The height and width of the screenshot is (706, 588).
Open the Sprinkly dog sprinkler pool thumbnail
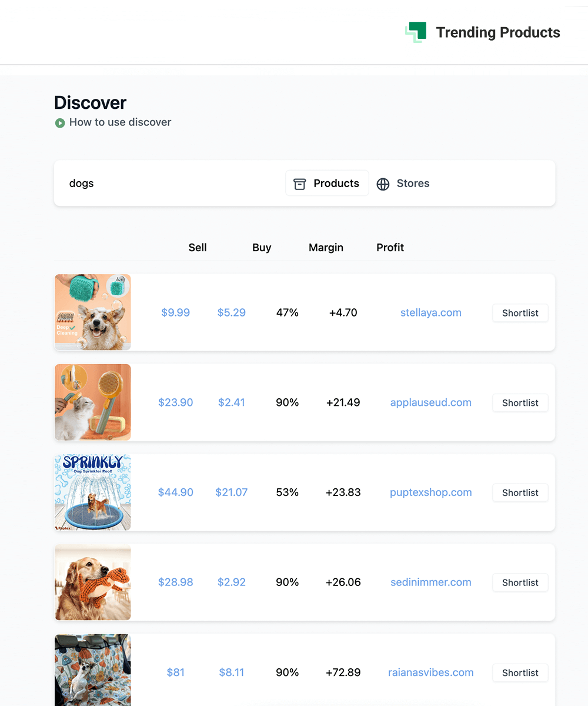click(93, 492)
